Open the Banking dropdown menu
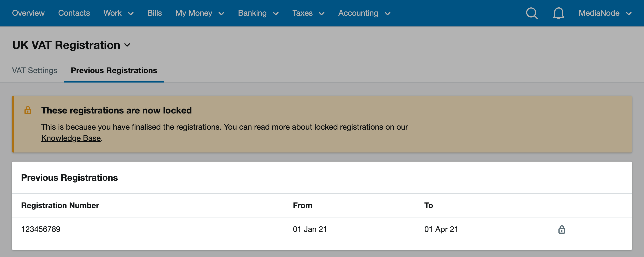This screenshot has width=644, height=257. 258,13
